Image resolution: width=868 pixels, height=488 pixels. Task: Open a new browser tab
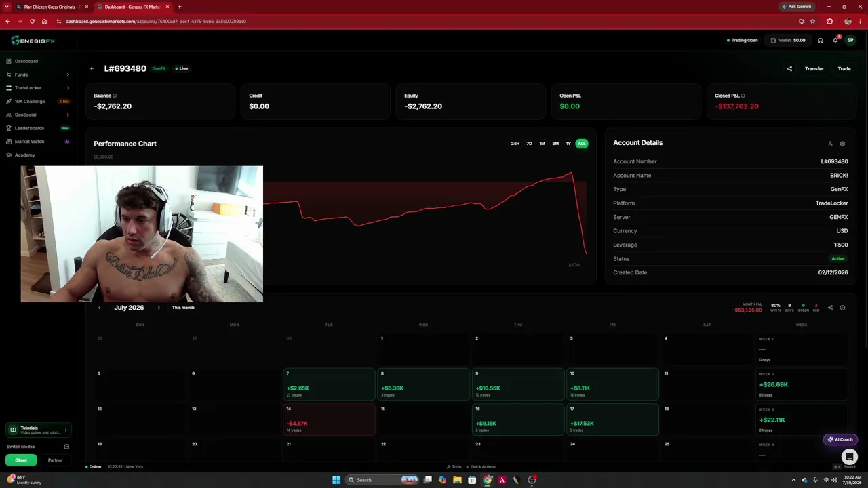[x=180, y=7]
